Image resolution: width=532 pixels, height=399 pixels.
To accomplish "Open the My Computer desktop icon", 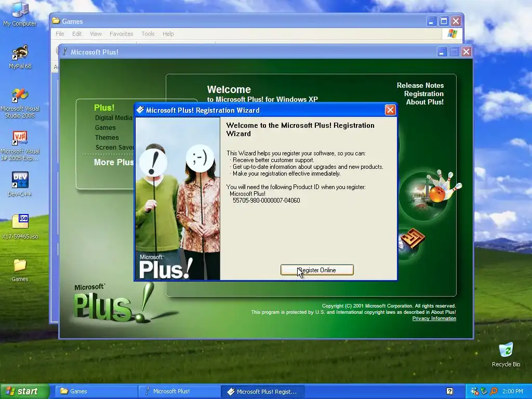I will (20, 14).
